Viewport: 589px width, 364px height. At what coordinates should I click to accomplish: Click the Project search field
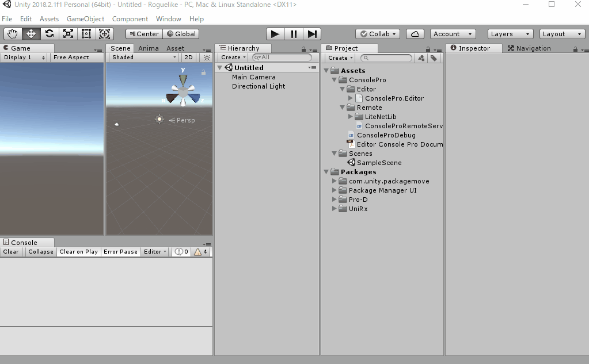386,58
